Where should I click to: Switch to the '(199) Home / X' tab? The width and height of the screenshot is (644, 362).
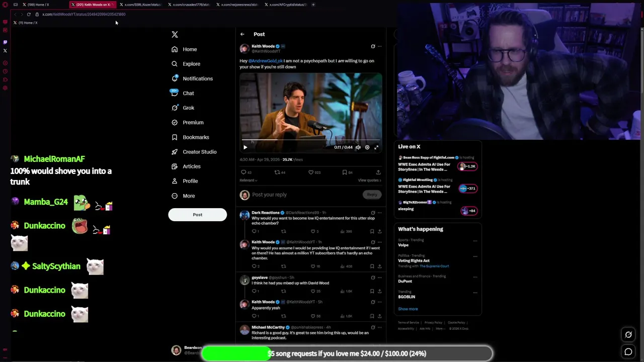coord(38,5)
